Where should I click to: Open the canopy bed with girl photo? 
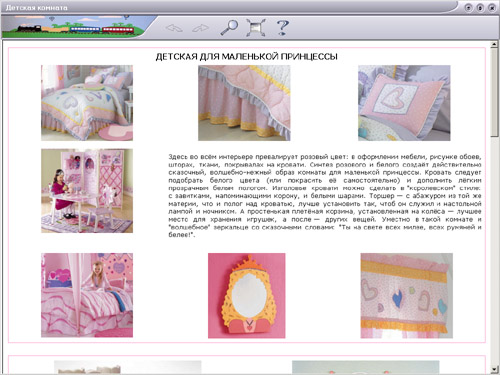coord(87,295)
